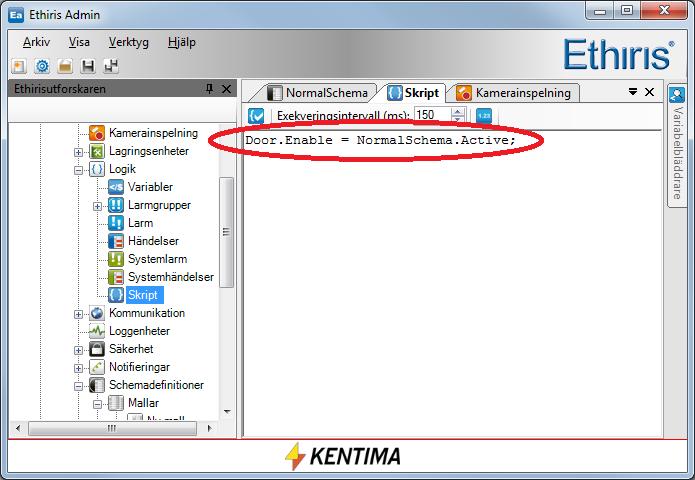Open the Verktyg menu
Viewport: 695px width, 480px height.
129,42
